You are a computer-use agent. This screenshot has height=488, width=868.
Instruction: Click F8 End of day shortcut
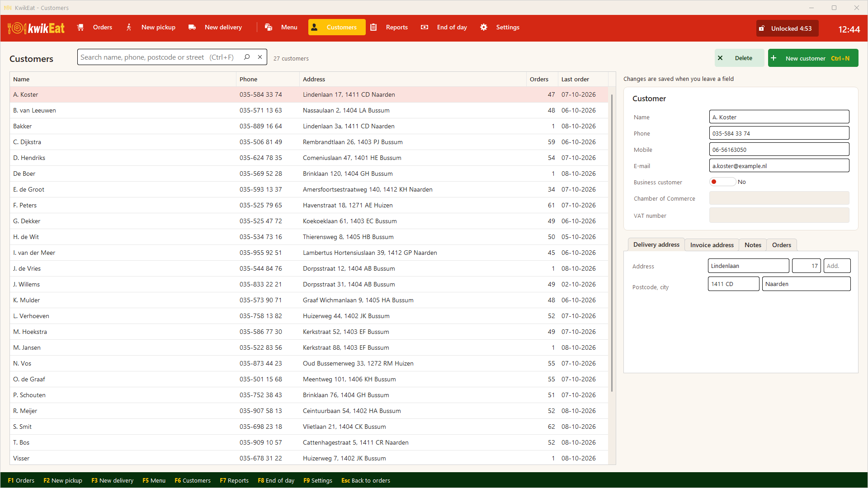tap(276, 480)
